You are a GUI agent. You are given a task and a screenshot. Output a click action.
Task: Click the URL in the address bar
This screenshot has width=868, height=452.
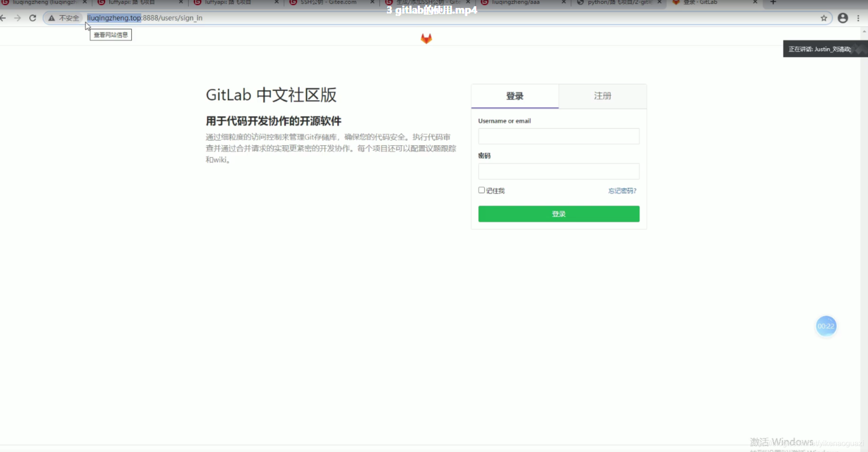pyautogui.click(x=145, y=18)
